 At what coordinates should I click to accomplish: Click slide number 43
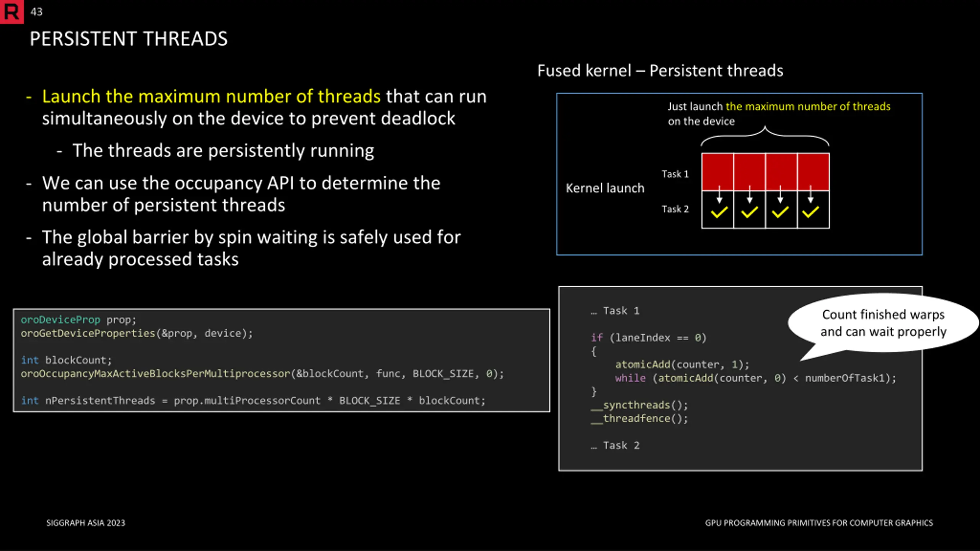[36, 12]
